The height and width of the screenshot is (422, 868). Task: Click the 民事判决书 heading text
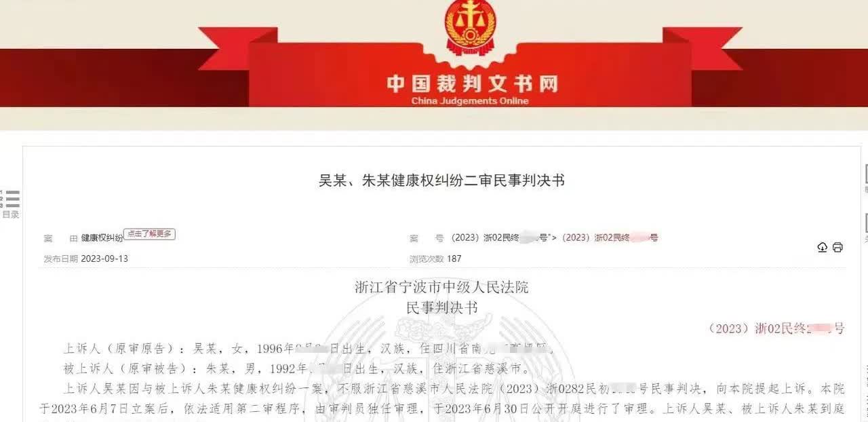coord(441,307)
